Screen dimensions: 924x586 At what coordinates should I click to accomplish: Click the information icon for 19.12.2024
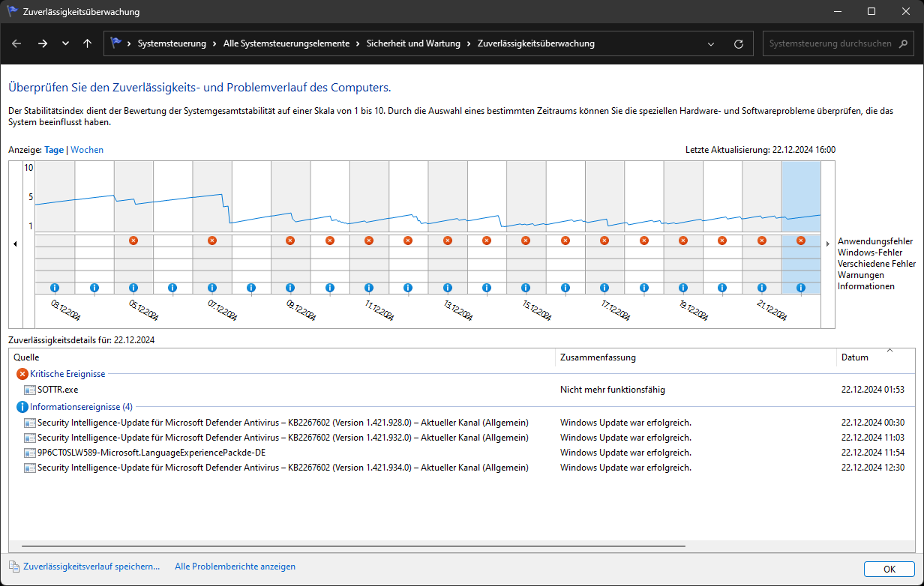[x=683, y=288]
